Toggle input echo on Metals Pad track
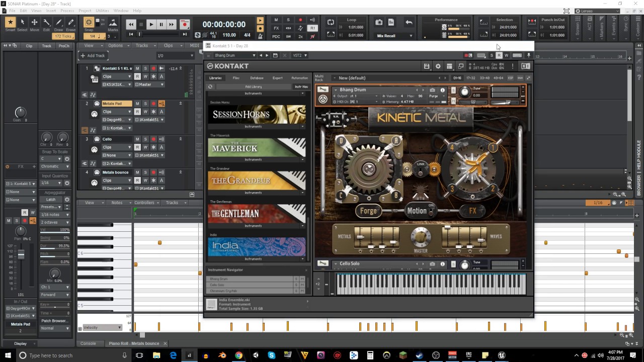 pos(162,104)
